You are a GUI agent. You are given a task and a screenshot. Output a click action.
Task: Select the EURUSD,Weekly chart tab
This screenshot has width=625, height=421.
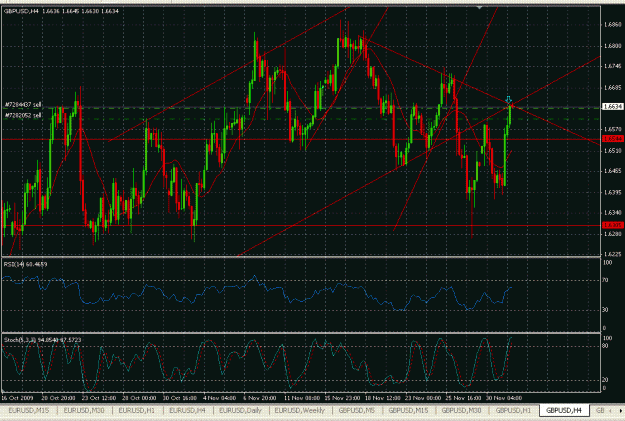pos(300,410)
